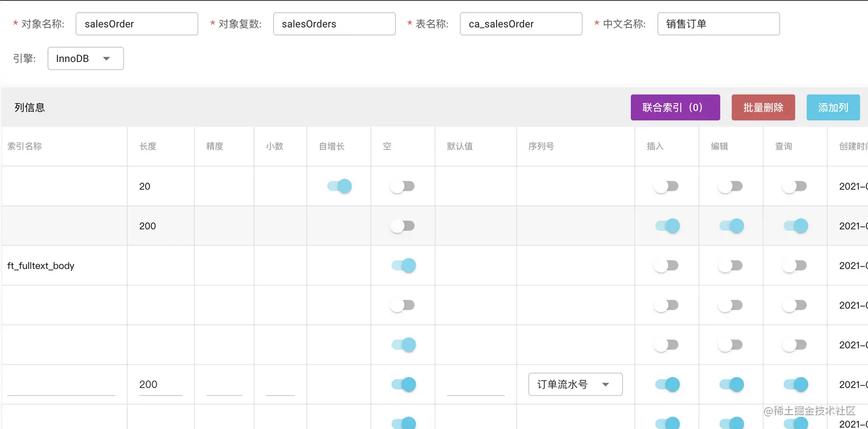Image resolution: width=868 pixels, height=429 pixels.
Task: Click the 长度 input showing 200 on the 订单流水号 row
Action: point(161,384)
